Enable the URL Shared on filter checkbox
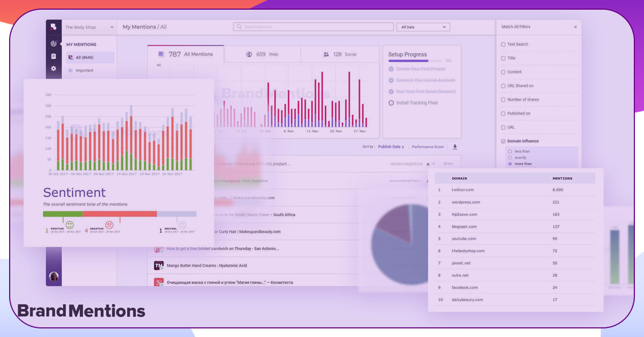The image size is (644, 337). 503,86
